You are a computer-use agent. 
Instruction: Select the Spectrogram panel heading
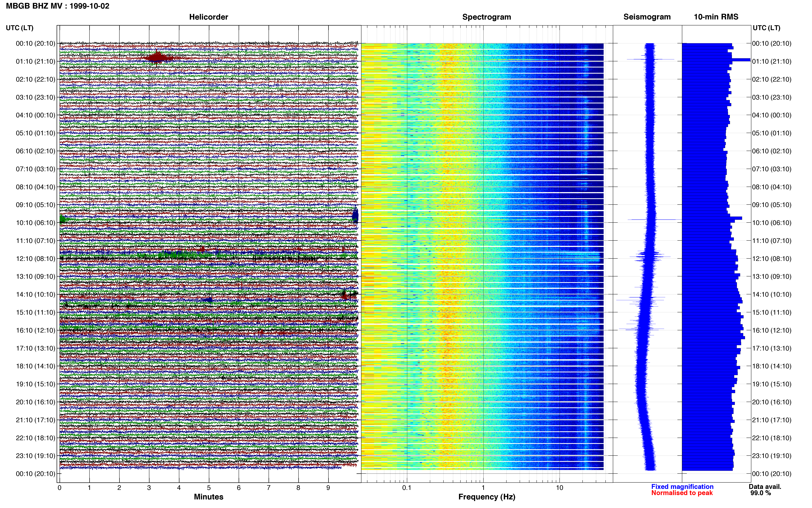pos(487,17)
